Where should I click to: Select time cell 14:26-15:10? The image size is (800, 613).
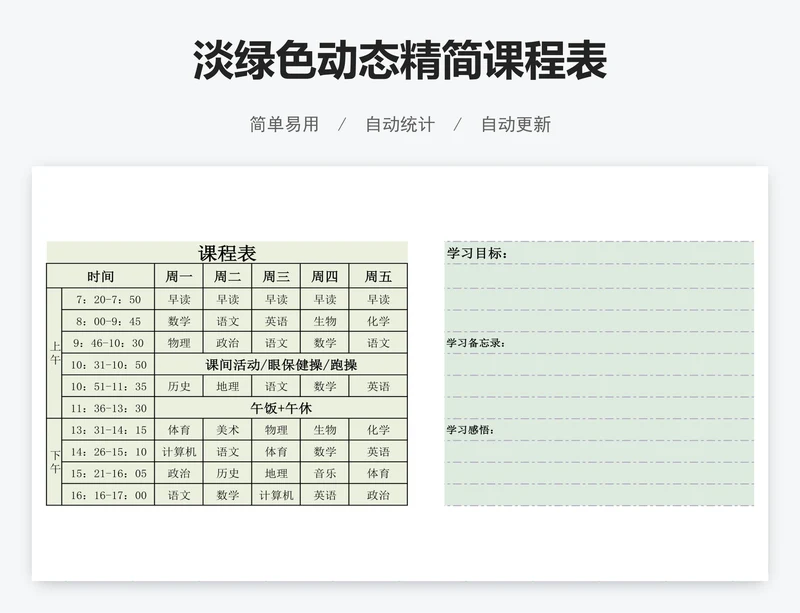[x=108, y=451]
